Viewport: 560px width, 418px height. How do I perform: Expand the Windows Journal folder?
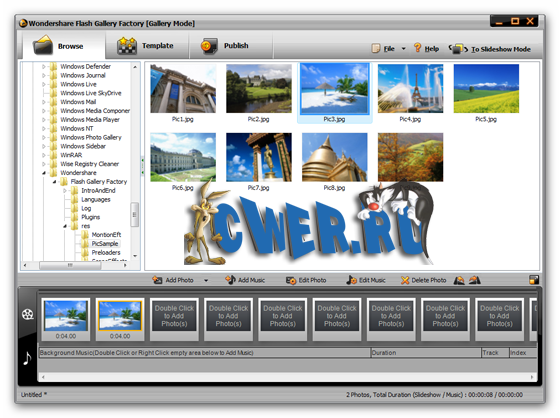point(44,75)
